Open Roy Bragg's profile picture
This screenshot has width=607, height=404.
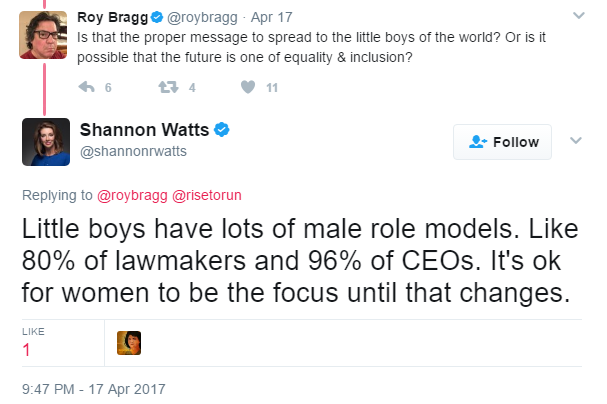coord(43,35)
